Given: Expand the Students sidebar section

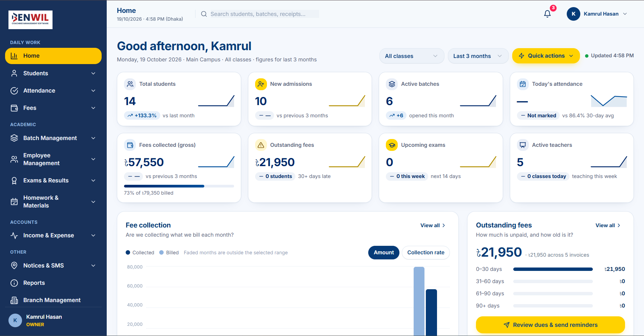Looking at the screenshot, I should click(x=53, y=73).
